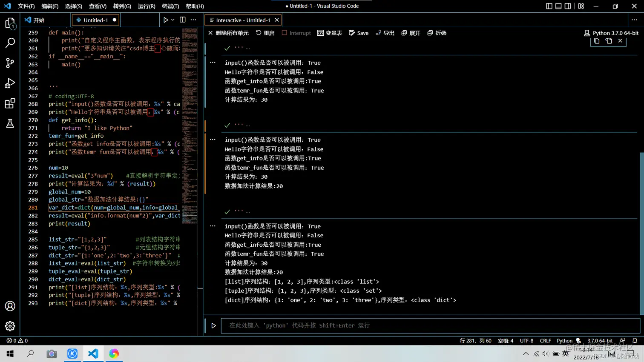644x362 pixels.
Task: Open the first output cell ellipsis menu
Action: [213, 63]
